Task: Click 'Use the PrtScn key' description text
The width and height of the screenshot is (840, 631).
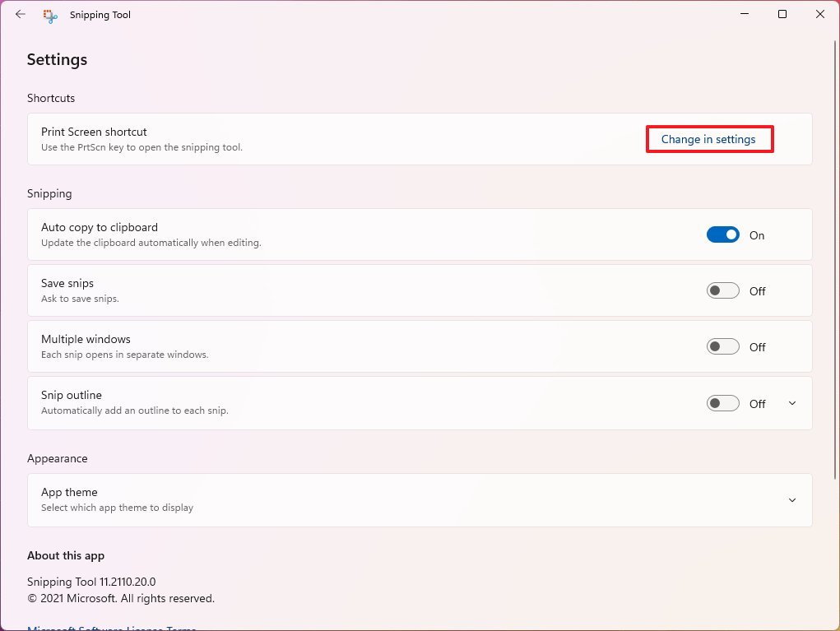Action: [142, 147]
